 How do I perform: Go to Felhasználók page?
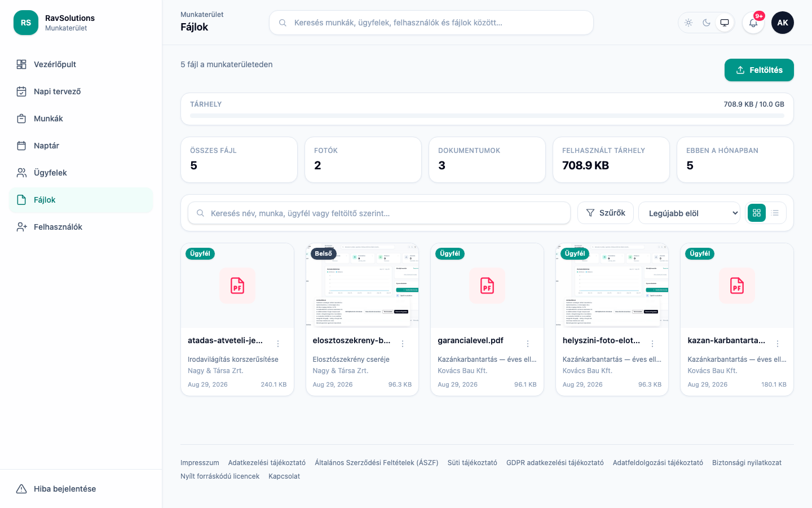(x=81, y=227)
